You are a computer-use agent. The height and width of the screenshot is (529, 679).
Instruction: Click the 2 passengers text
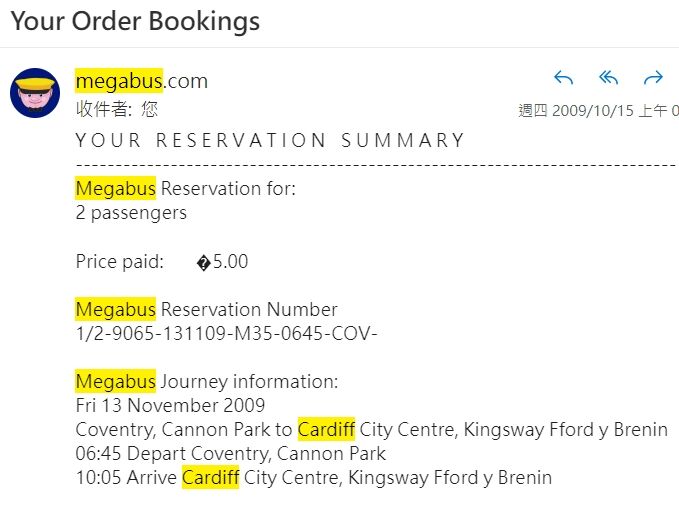point(131,213)
